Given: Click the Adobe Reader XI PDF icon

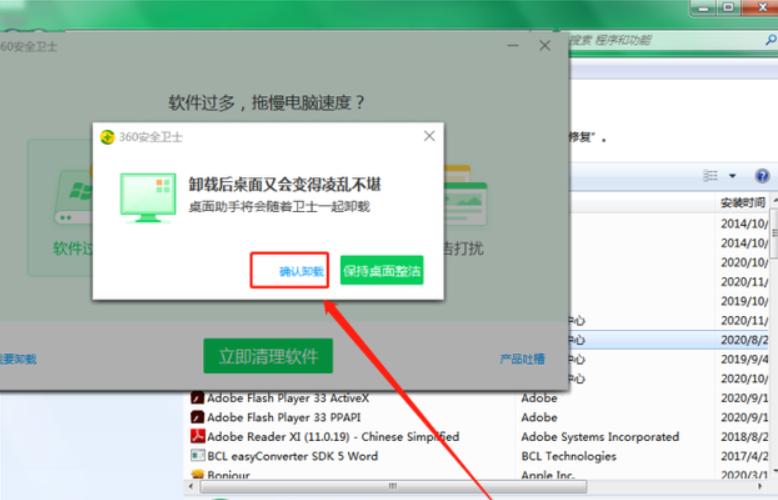Looking at the screenshot, I should 197,437.
